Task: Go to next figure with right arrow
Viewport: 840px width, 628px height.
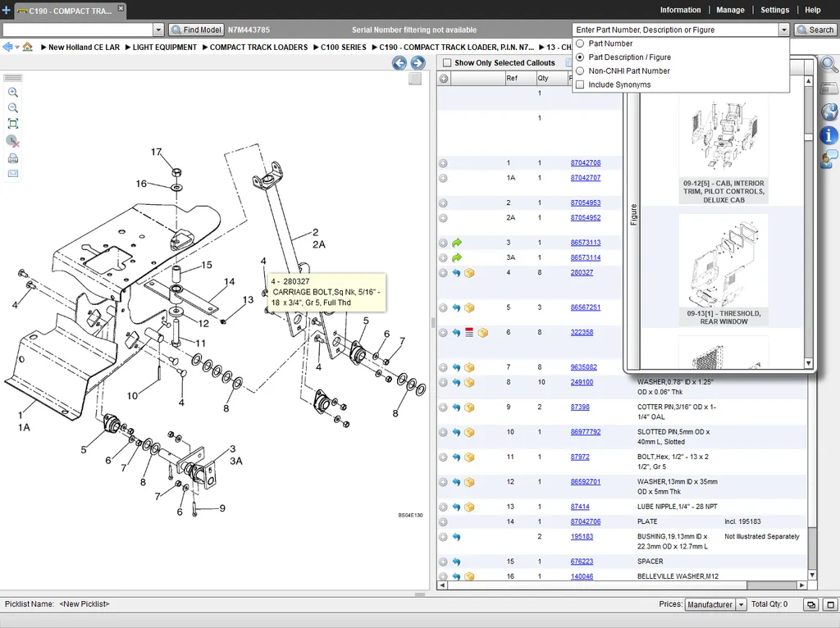Action: coord(418,63)
